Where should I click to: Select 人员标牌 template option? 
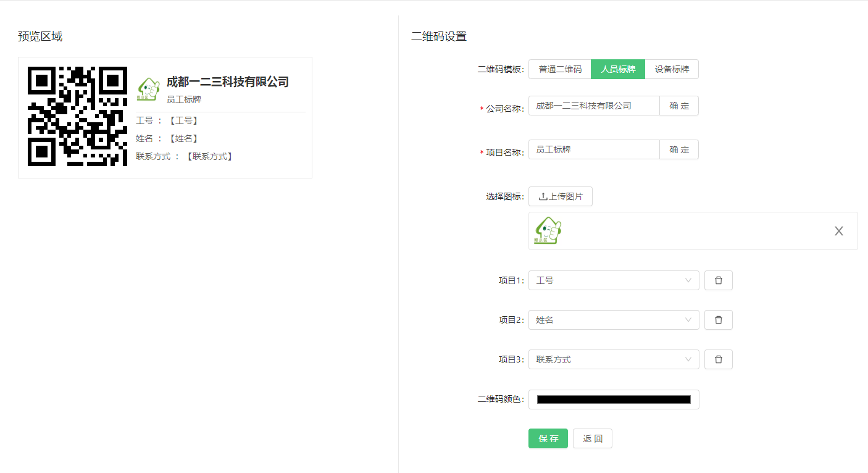(x=618, y=69)
